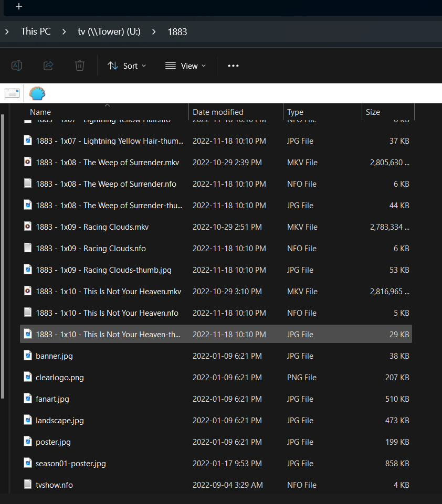This screenshot has height=504, width=442.
Task: Click the clearlogo.png image file icon
Action: click(28, 377)
